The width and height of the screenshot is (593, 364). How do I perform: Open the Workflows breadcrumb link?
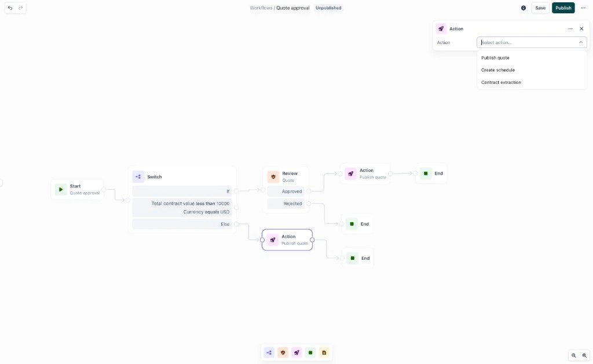point(260,8)
